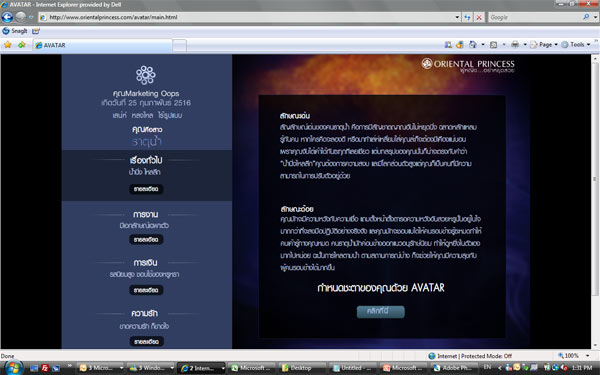Focus the address bar showing orientalprincess.com URL
This screenshot has width=600, height=375.
246,17
